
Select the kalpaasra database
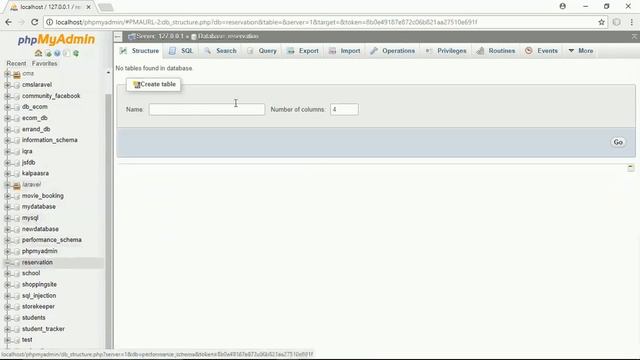(36, 173)
